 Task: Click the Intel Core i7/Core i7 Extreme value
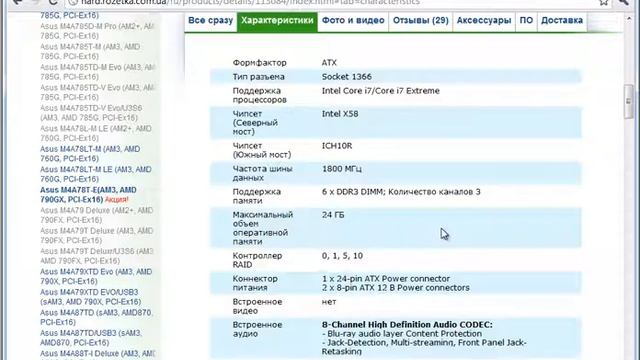pos(381,91)
